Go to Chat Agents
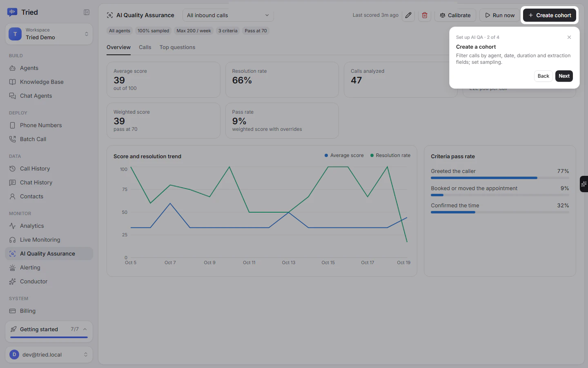Viewport: 588px width, 368px height. coord(49,96)
